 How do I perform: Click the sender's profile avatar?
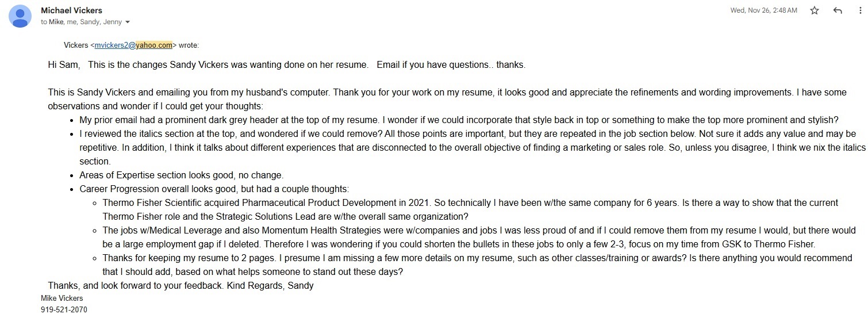click(20, 16)
